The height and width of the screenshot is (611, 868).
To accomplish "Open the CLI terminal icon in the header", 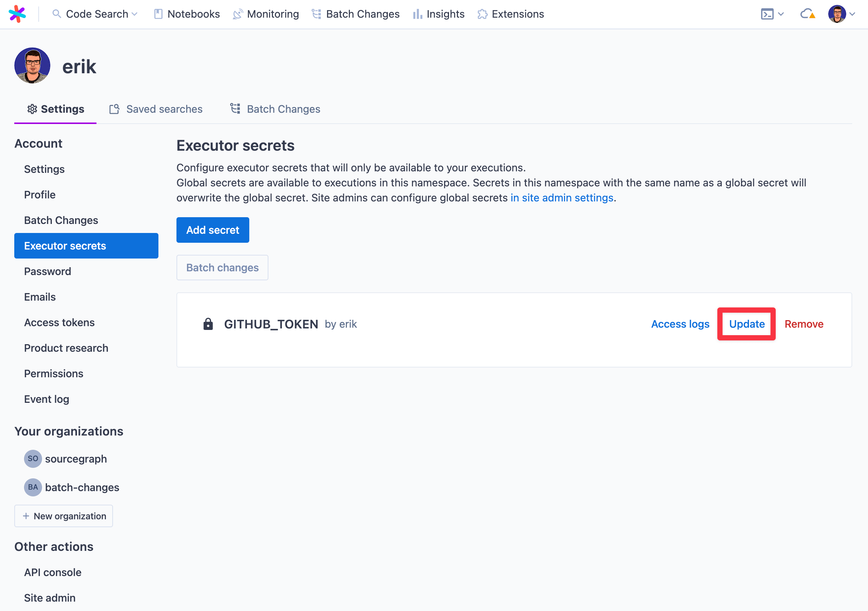I will (x=767, y=14).
